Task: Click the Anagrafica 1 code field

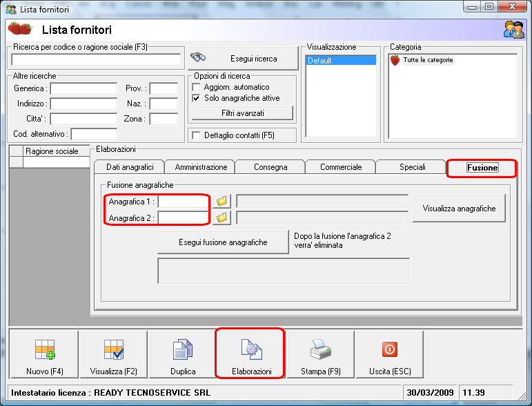Action: (x=184, y=202)
